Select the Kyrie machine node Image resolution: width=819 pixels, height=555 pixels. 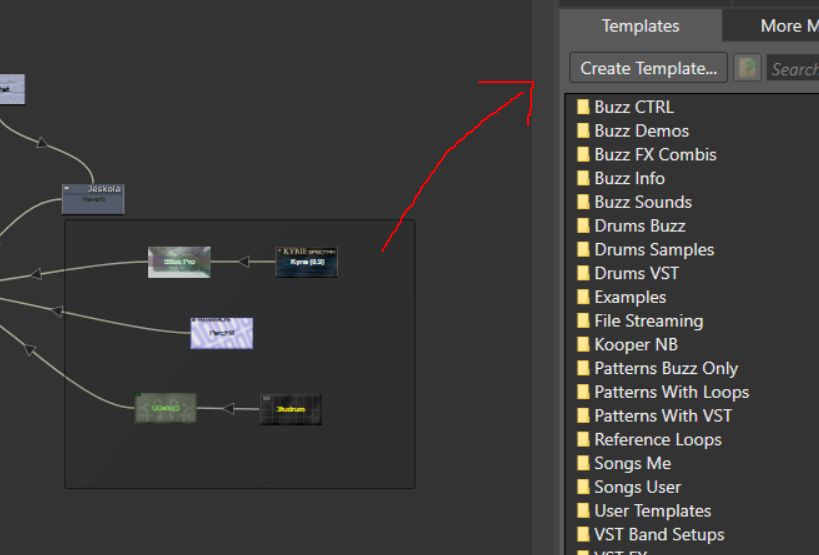(306, 261)
